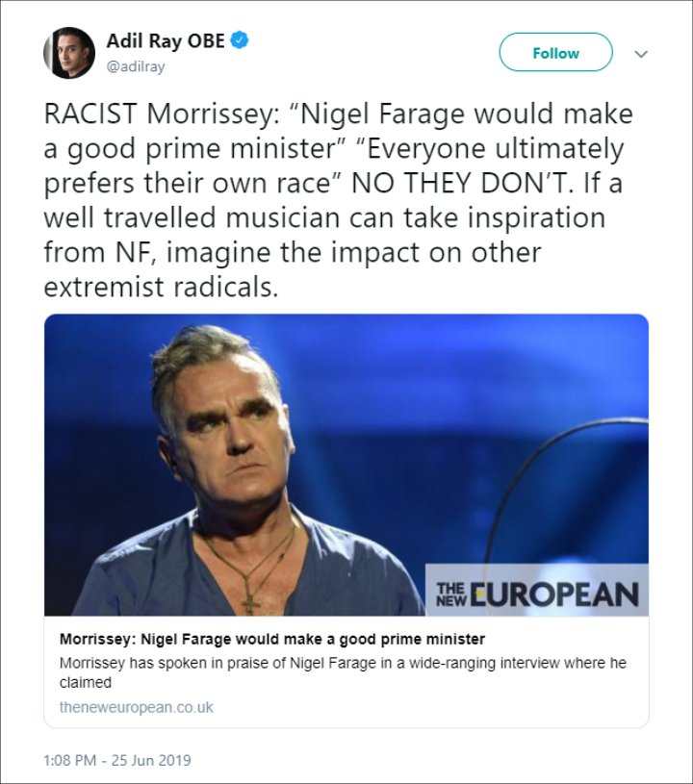Open the Adil Ray OBE profile name

point(166,40)
